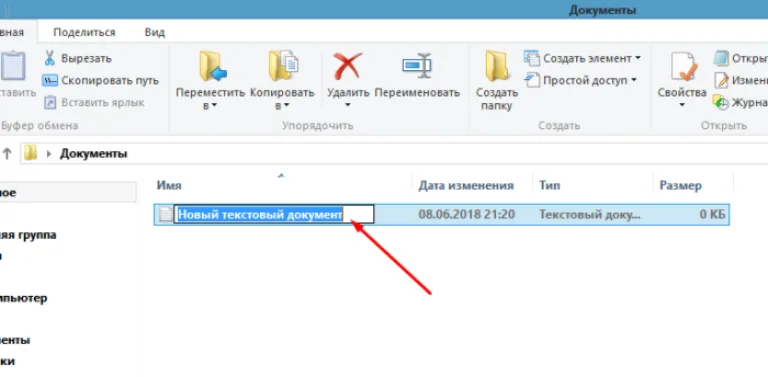Open the Delete options dropdown arrow
Viewport: 768px width, 377px height.
[348, 105]
